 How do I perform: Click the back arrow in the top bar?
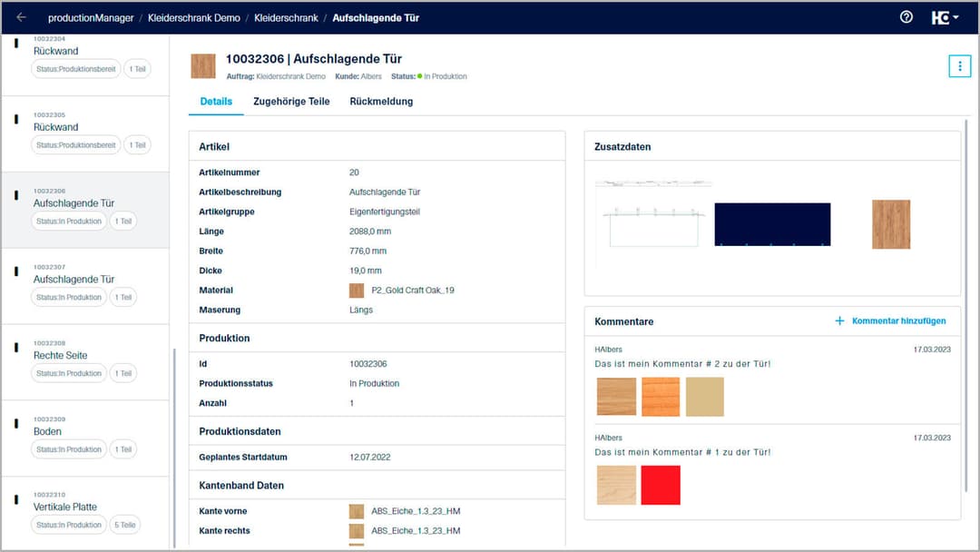pos(20,16)
